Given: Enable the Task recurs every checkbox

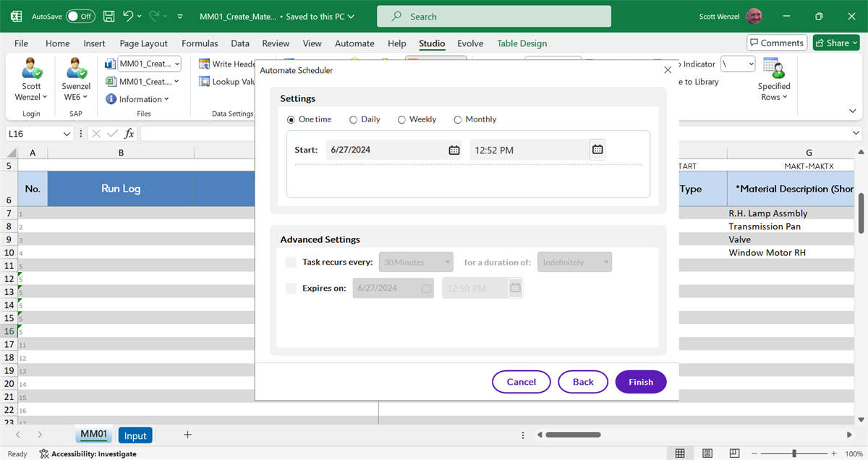Looking at the screenshot, I should click(x=291, y=262).
